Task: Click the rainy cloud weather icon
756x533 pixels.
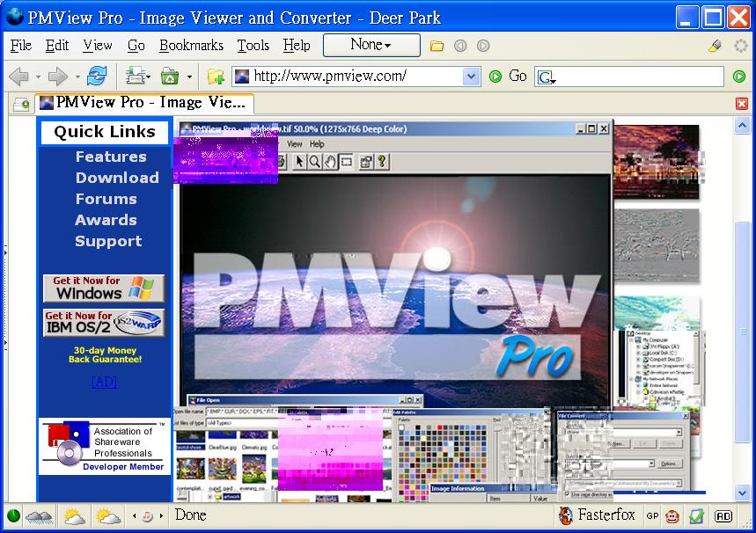Action: 40,516
